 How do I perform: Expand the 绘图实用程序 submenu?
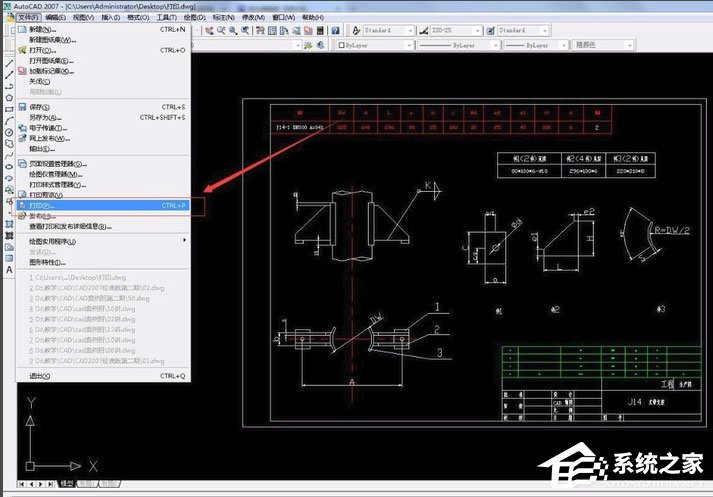pyautogui.click(x=103, y=241)
